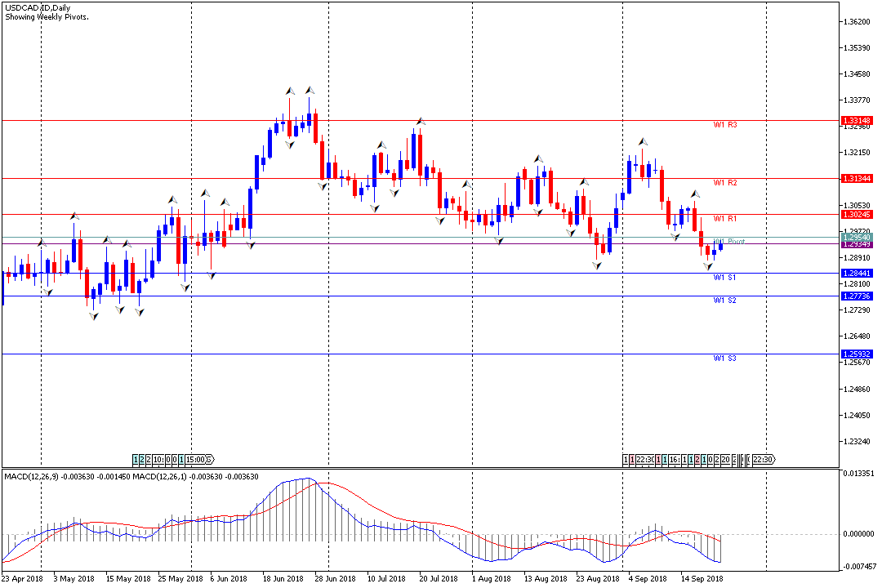
Task: Click the 1.35390 price axis value
Action: [857, 48]
